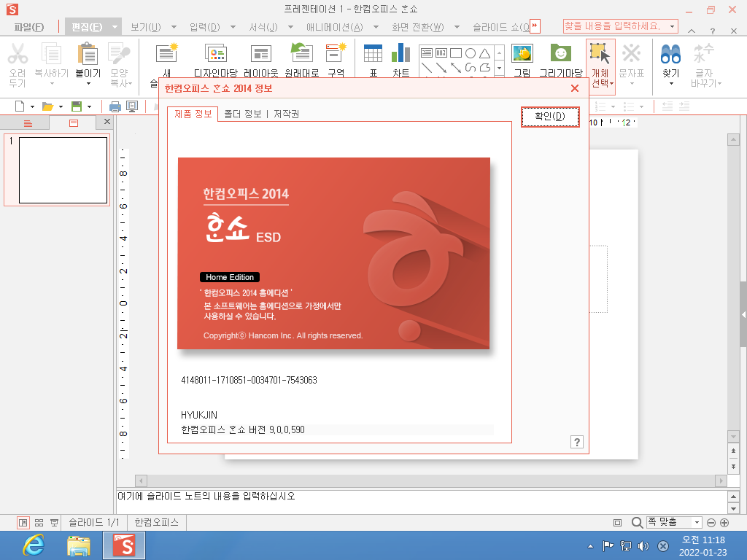The width and height of the screenshot is (747, 560).
Task: Click the Reset (원래대로) icon
Action: [301, 53]
